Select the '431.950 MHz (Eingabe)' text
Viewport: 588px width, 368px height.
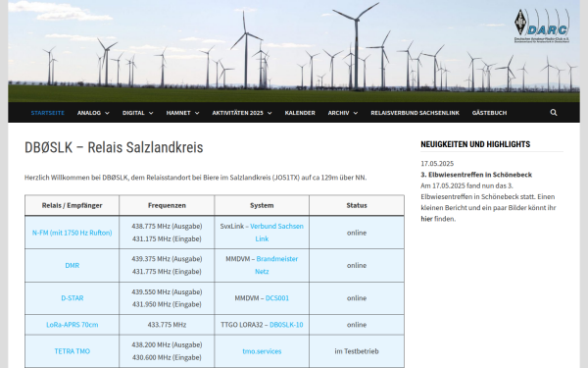pyautogui.click(x=167, y=304)
